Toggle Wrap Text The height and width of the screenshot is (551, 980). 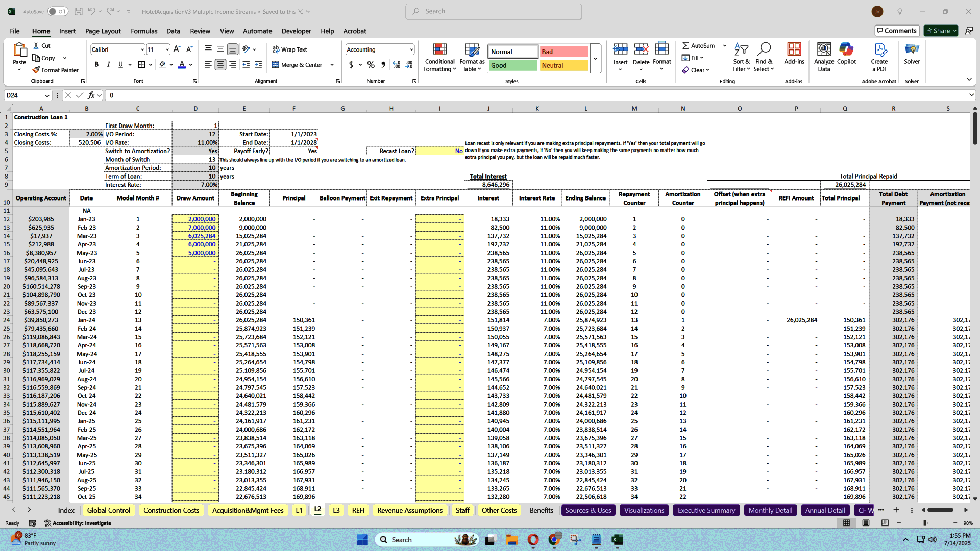pos(289,49)
